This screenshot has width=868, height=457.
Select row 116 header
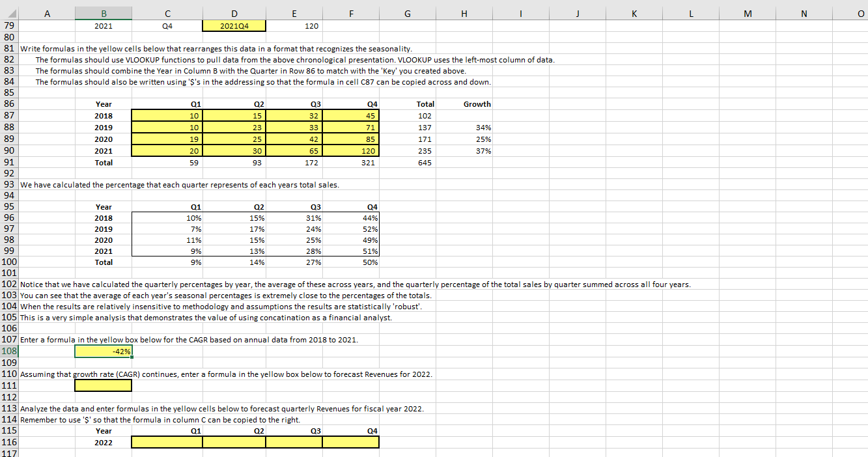[9, 442]
